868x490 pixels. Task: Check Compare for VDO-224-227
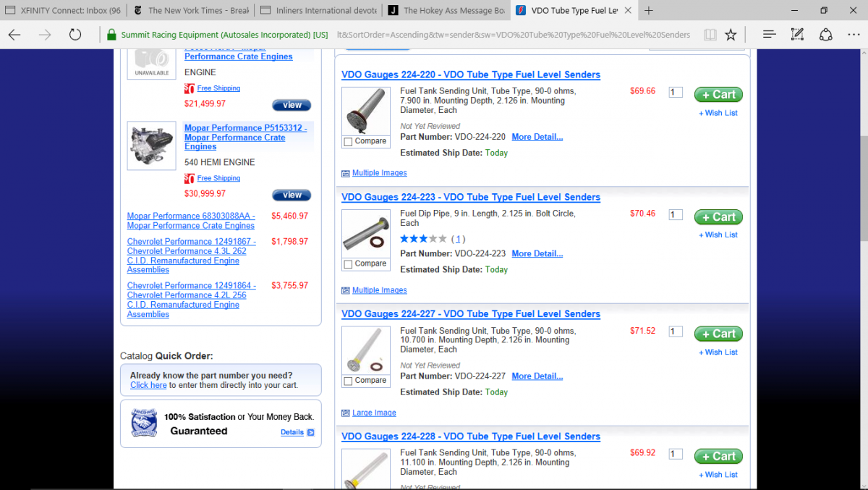[x=349, y=381]
